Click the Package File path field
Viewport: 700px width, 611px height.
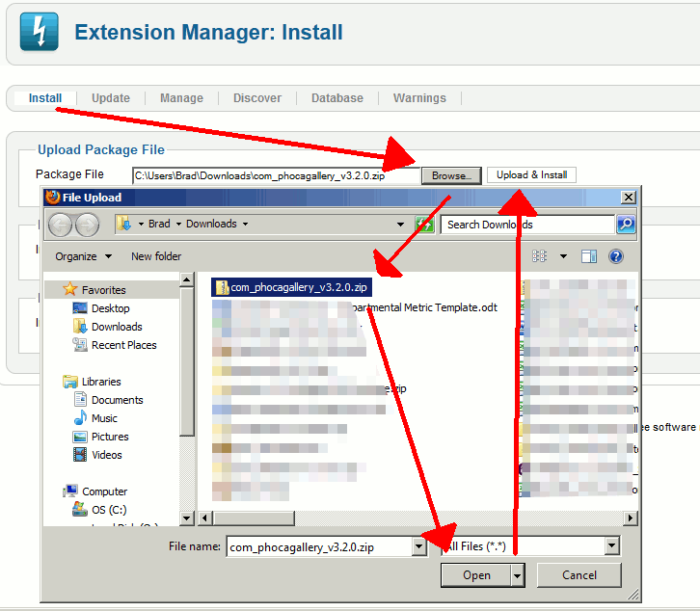277,175
